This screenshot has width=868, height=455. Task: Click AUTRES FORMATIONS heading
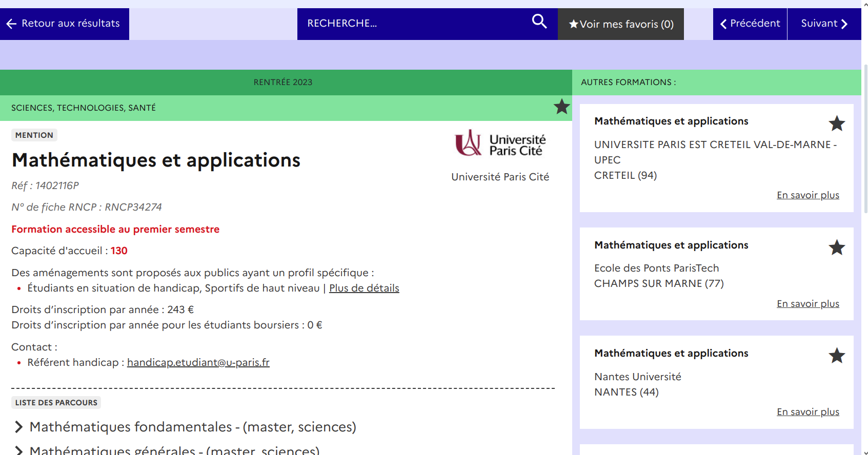(629, 82)
